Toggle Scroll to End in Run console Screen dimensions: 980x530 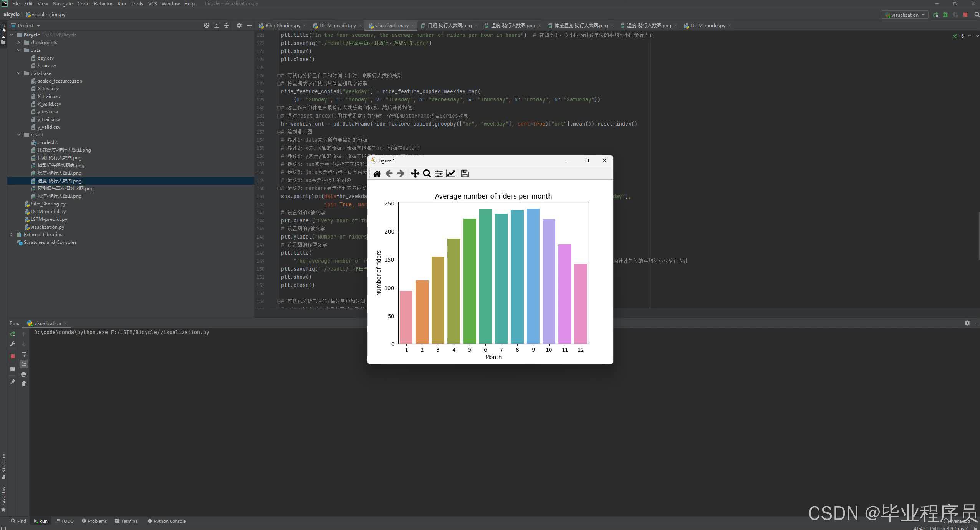pos(24,364)
